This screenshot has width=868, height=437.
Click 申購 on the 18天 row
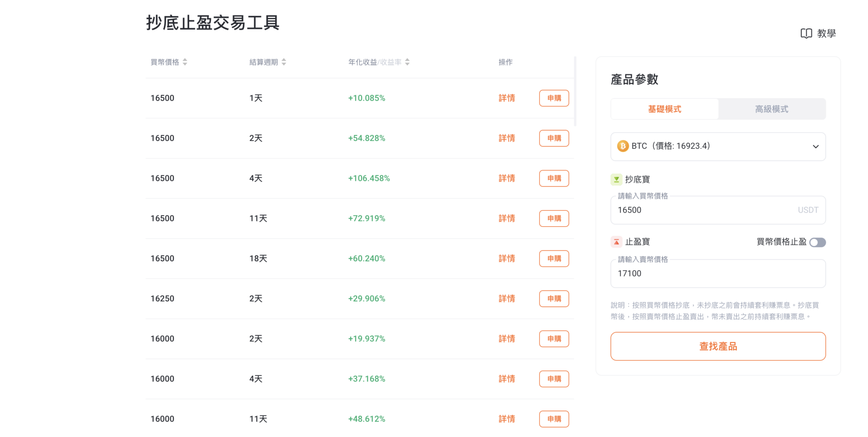pos(554,258)
